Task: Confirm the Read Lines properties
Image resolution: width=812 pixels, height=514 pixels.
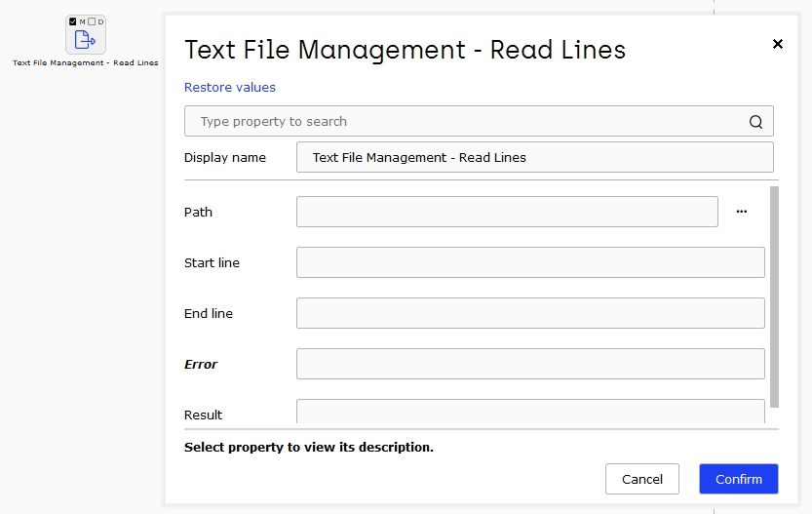Action: tap(739, 479)
